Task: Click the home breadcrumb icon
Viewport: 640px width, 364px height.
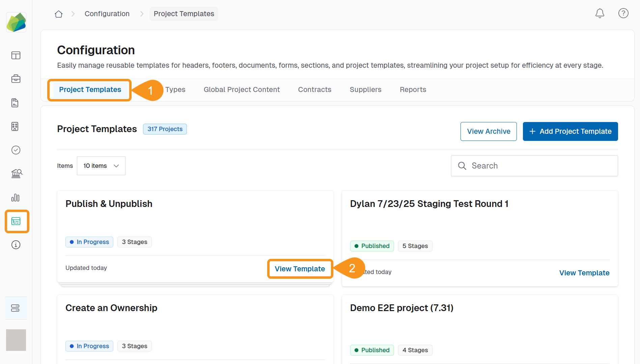Action: click(x=59, y=14)
